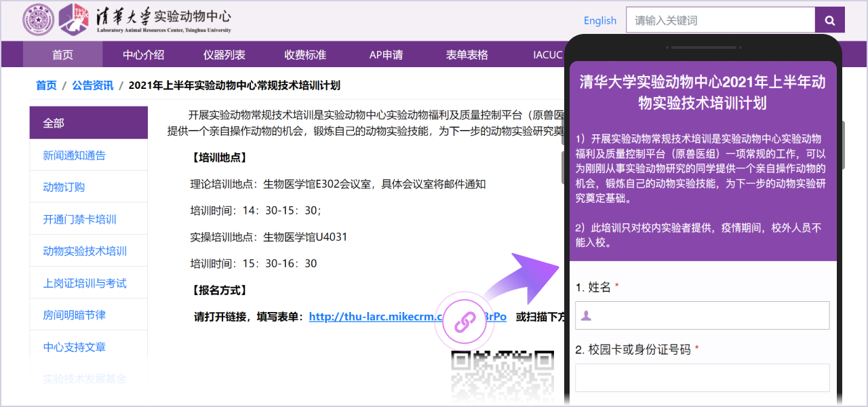
Task: Click the IACUC navigation entry
Action: tap(547, 54)
